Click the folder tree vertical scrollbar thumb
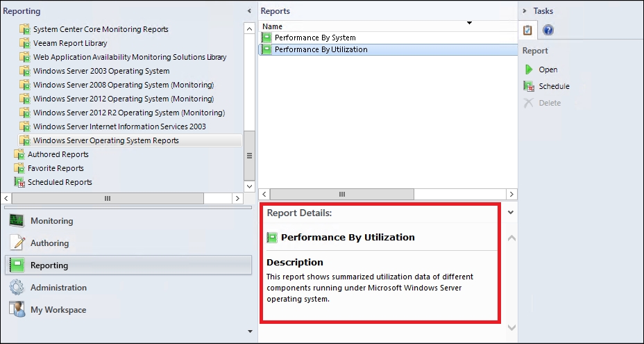 249,156
